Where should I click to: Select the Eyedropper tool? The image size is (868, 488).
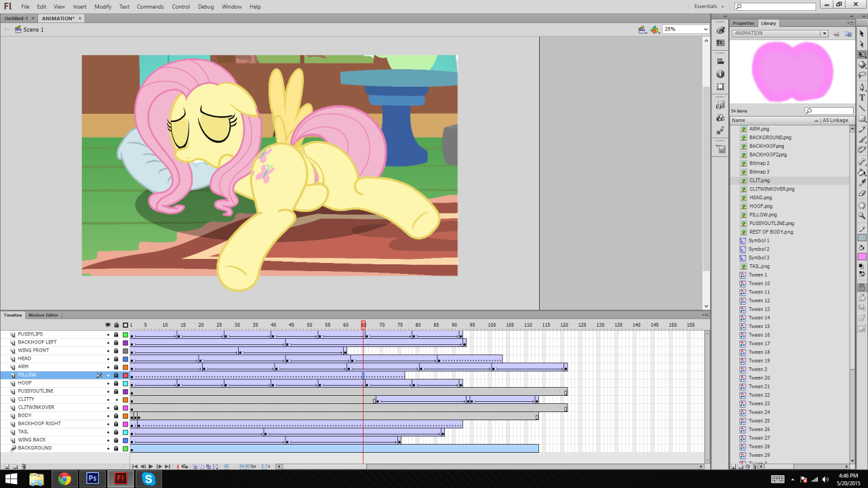(862, 183)
